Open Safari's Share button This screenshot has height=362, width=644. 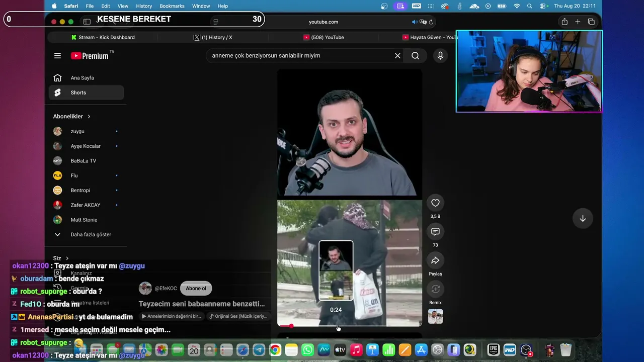click(x=565, y=22)
